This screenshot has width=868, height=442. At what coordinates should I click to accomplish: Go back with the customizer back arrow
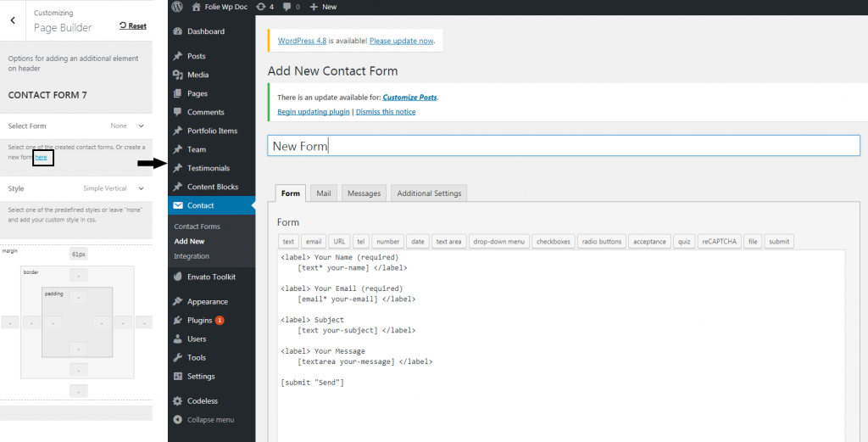click(13, 20)
